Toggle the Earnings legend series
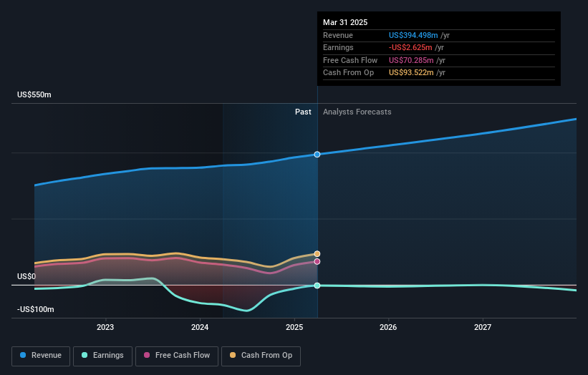The height and width of the screenshot is (375, 588). 102,356
